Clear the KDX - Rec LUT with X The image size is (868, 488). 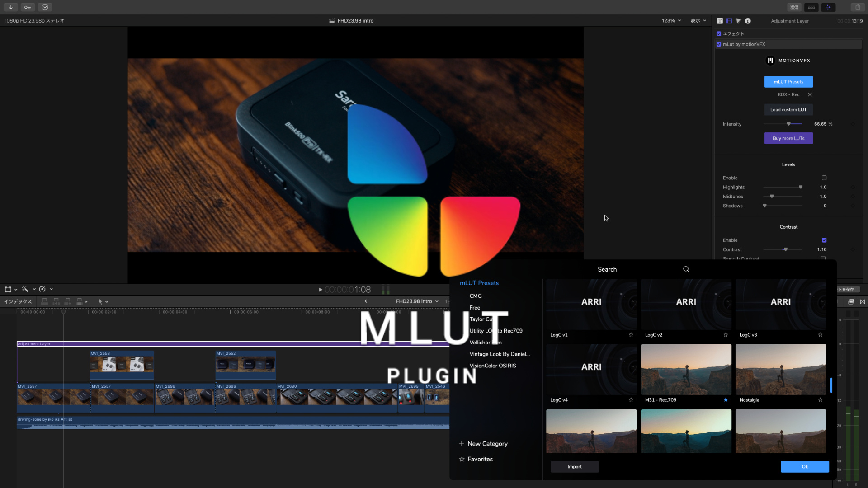[810, 94]
